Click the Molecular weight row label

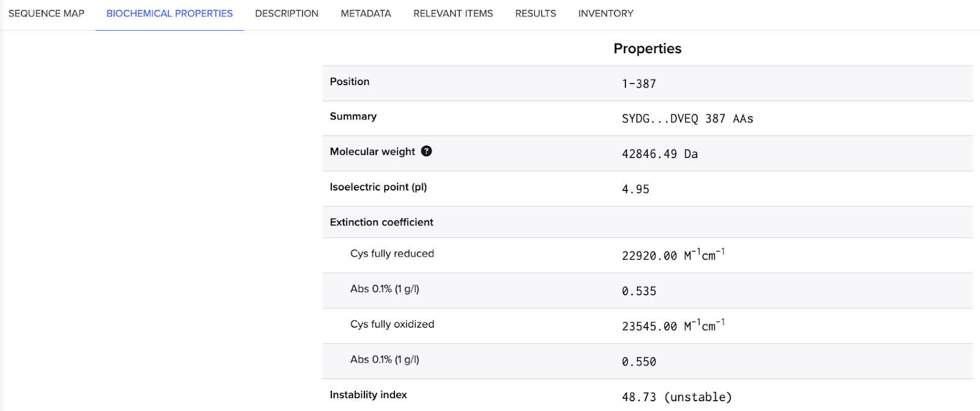point(372,152)
